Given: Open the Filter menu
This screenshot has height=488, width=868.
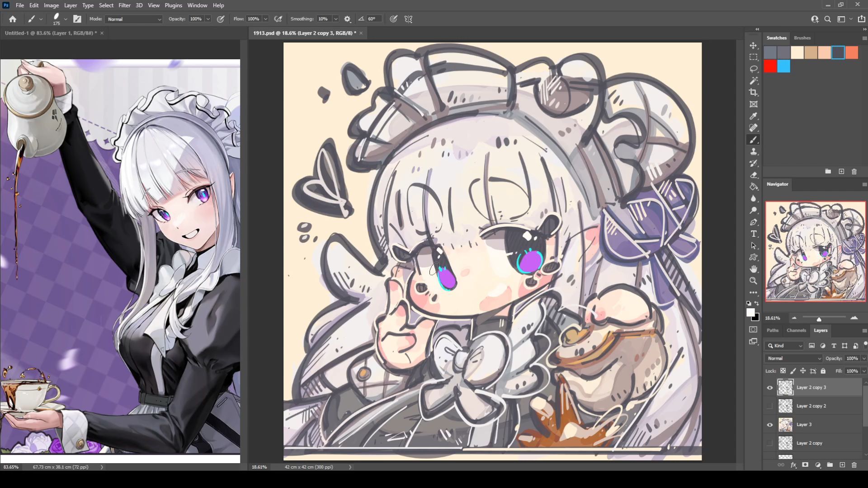Looking at the screenshot, I should (x=124, y=5).
